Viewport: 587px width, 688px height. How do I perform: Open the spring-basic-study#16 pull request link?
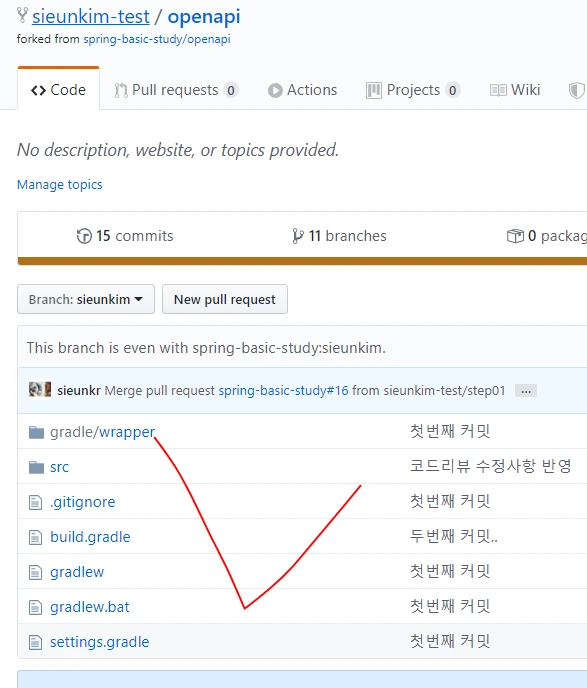pyautogui.click(x=283, y=391)
